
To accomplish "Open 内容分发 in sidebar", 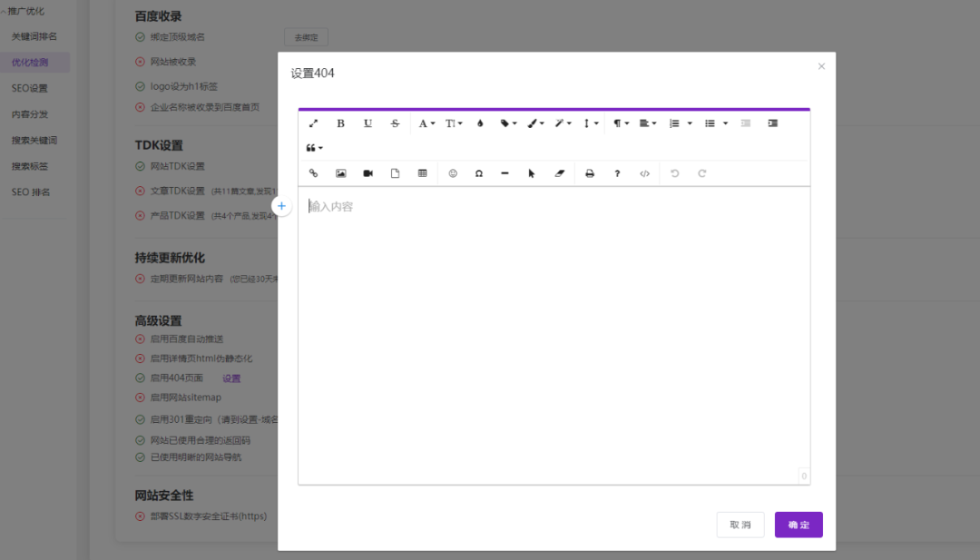I will [29, 114].
